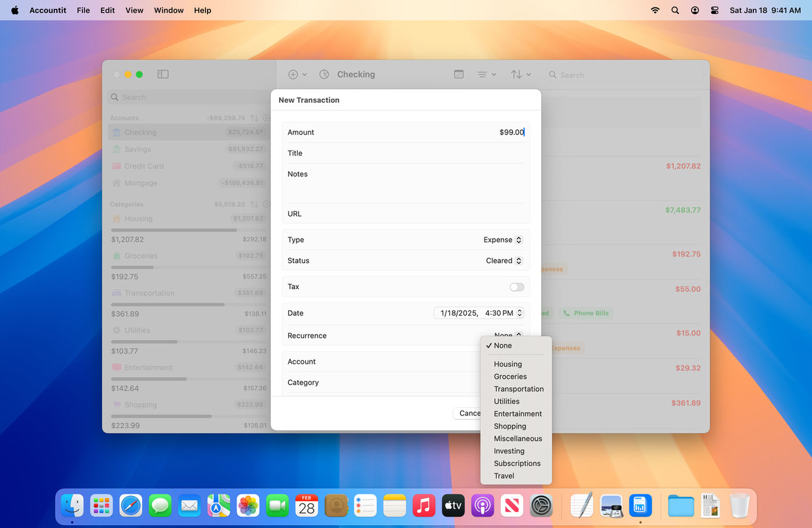
Task: Click the Phone Bills tag
Action: click(x=586, y=313)
